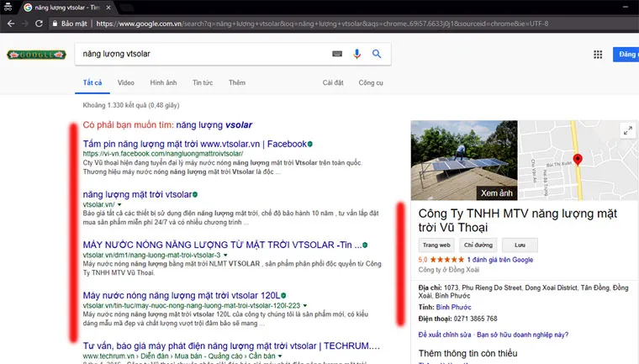Click the browser forward arrow

25,24
